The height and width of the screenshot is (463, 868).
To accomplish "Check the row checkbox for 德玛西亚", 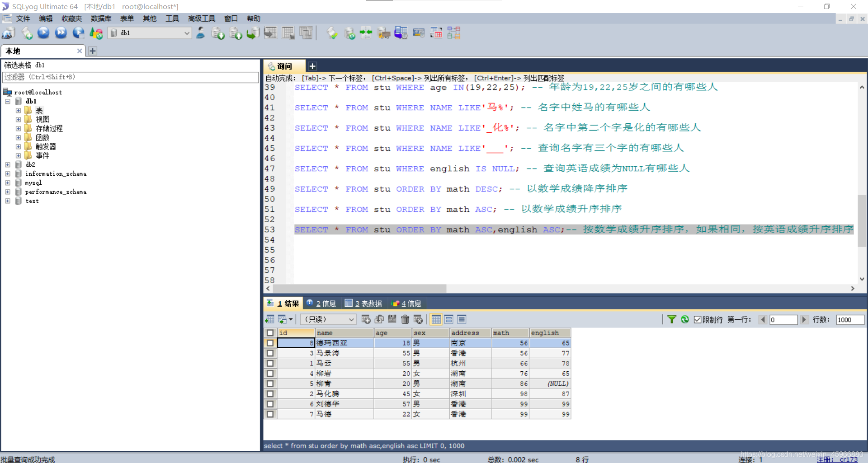I will click(x=270, y=343).
